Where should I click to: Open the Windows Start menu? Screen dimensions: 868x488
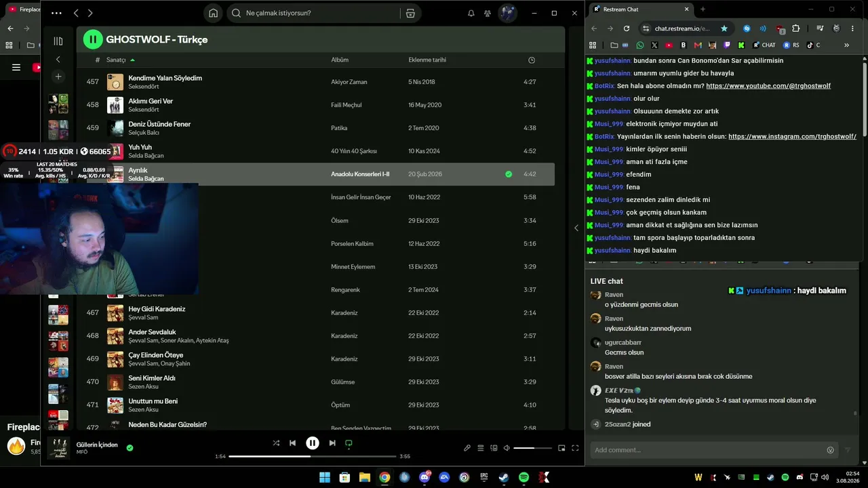tap(325, 477)
